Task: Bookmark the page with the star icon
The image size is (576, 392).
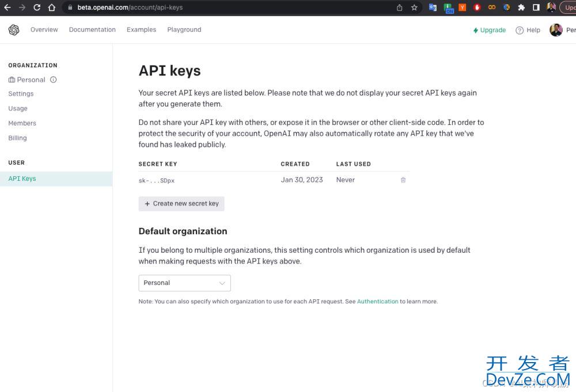Action: point(414,7)
